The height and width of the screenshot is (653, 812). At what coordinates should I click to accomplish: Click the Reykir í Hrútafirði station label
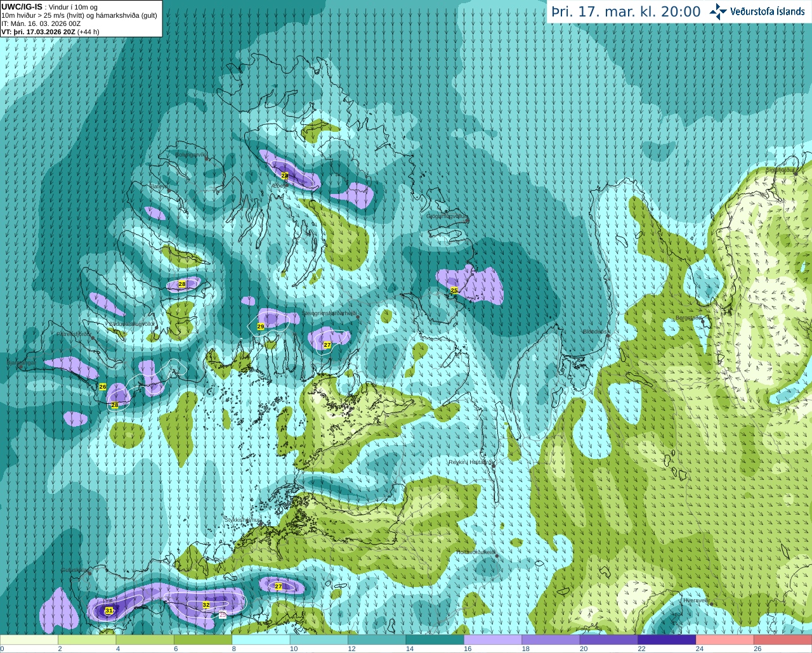(x=471, y=462)
